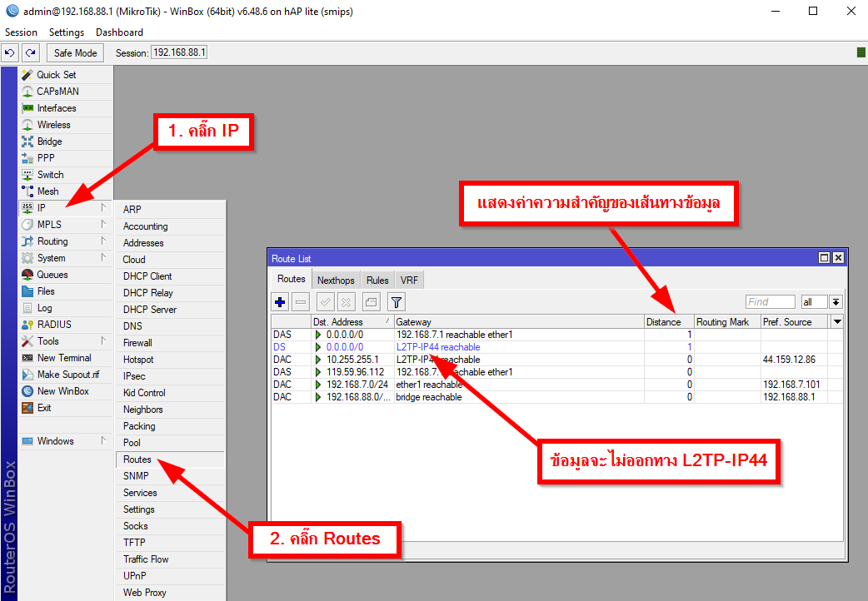
Task: Switch to the Rules tab
Action: click(x=377, y=280)
